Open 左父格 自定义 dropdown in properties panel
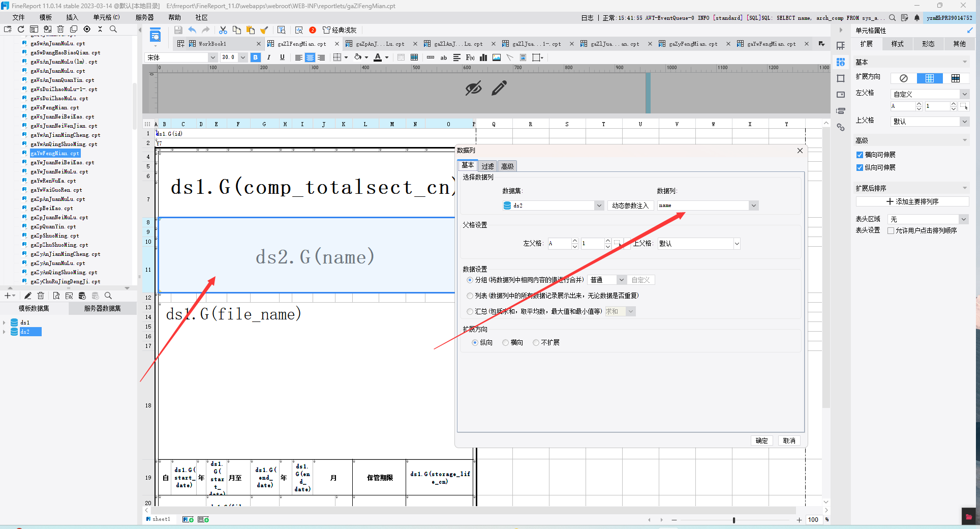The height and width of the screenshot is (529, 980). (964, 94)
